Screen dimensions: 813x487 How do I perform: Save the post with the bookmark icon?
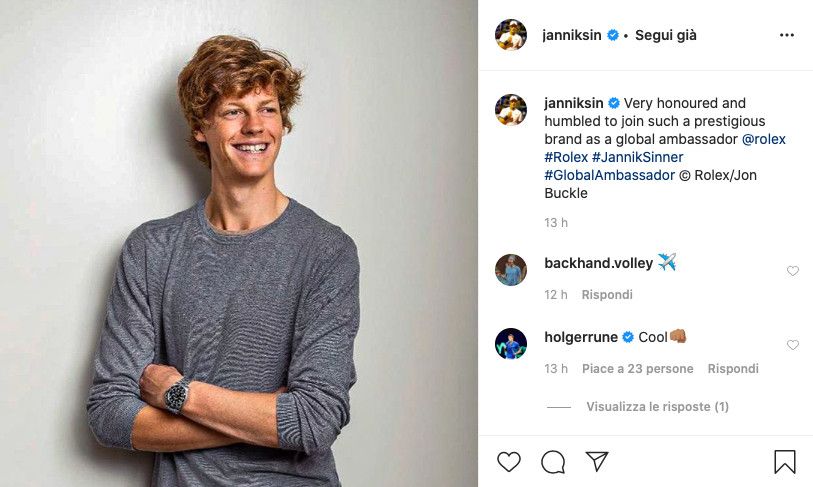pos(785,461)
